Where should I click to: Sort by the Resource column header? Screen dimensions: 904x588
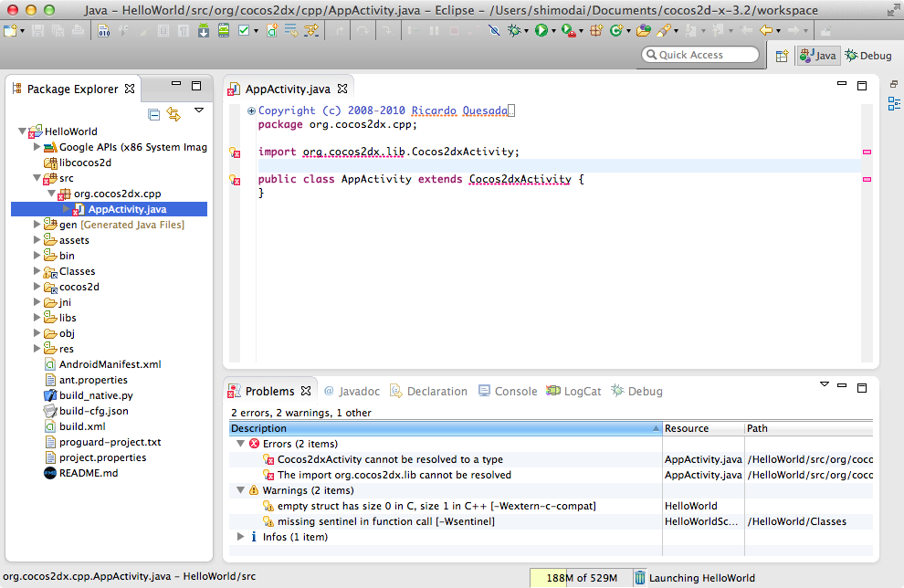point(703,428)
